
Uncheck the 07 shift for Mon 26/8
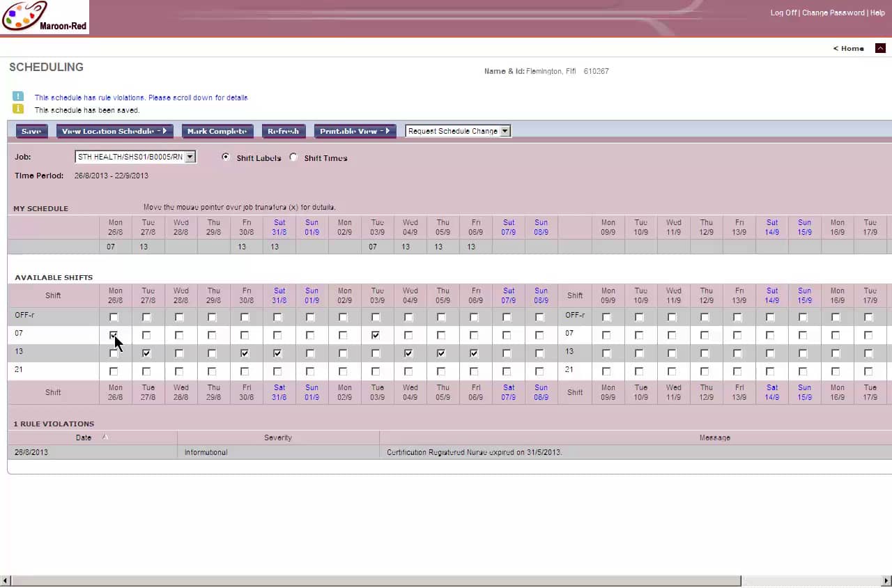[114, 335]
